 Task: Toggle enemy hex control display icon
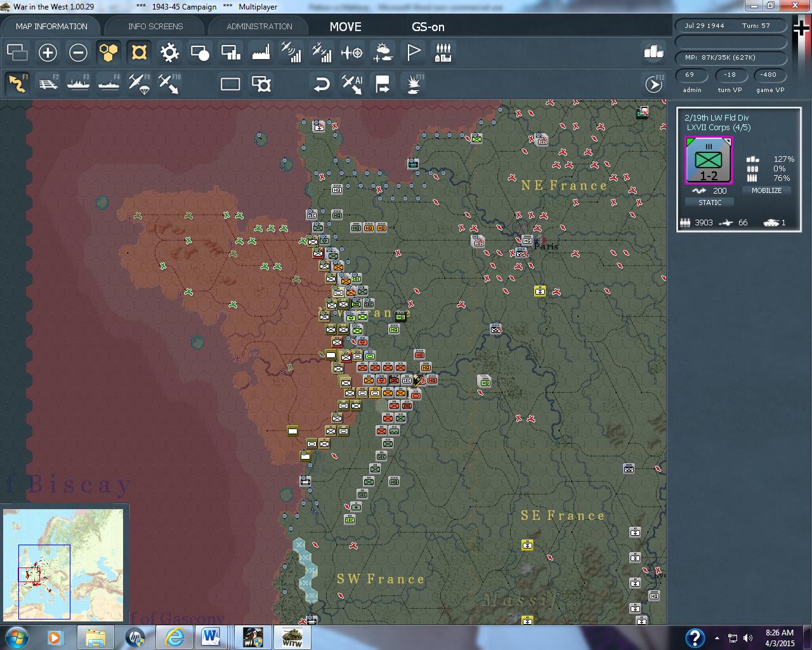click(x=139, y=53)
